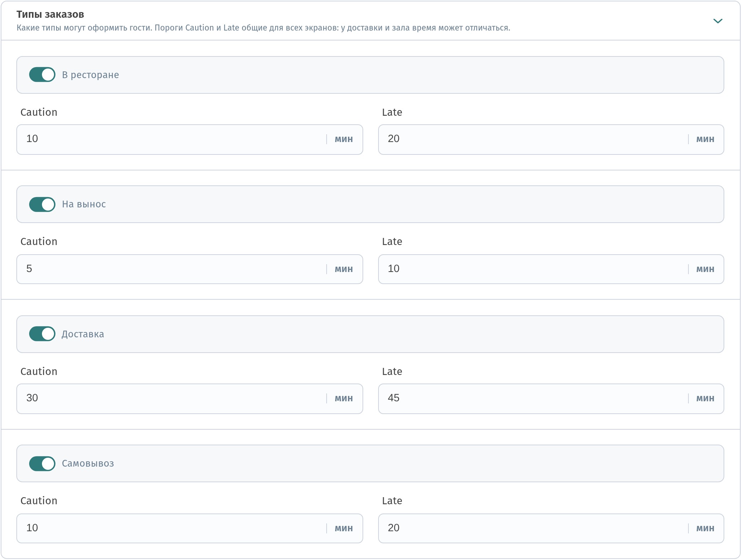Click мин suffix in В ресторане Caution
Image resolution: width=741 pixels, height=560 pixels.
click(x=344, y=139)
